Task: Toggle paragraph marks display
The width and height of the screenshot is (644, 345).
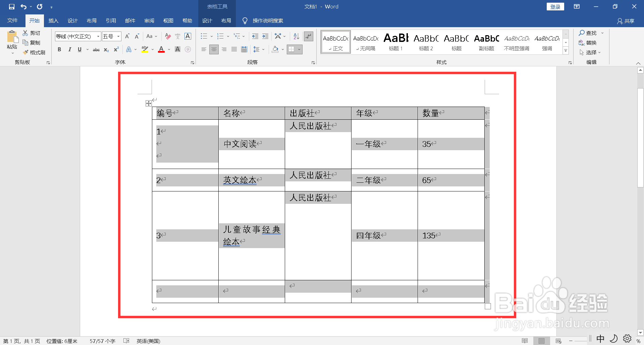Action: (x=309, y=36)
